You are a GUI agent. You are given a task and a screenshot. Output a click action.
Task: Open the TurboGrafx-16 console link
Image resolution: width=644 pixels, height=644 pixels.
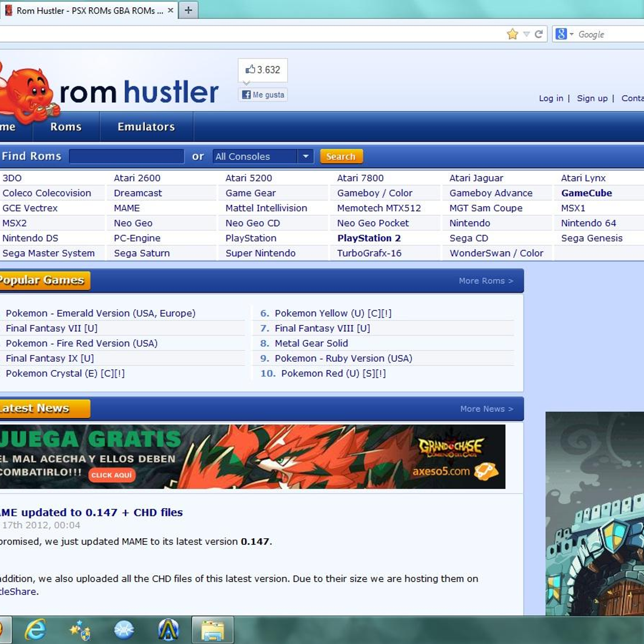[369, 253]
